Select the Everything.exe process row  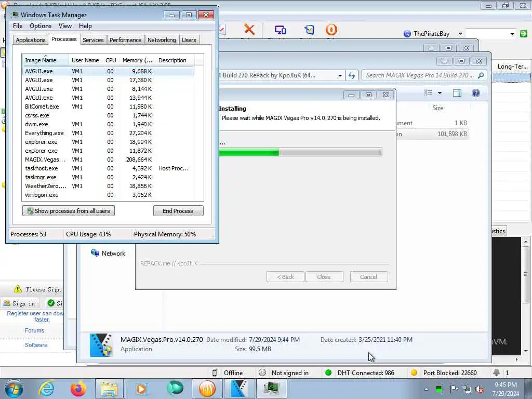click(108, 133)
